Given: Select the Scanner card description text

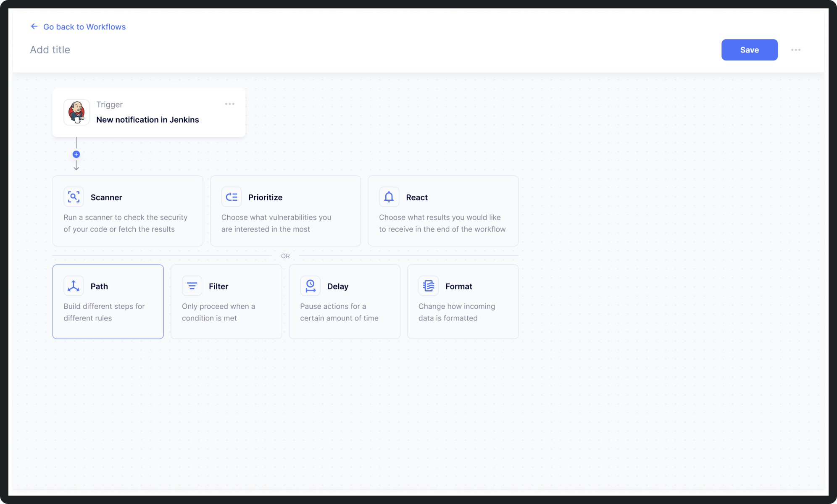Looking at the screenshot, I should [125, 223].
